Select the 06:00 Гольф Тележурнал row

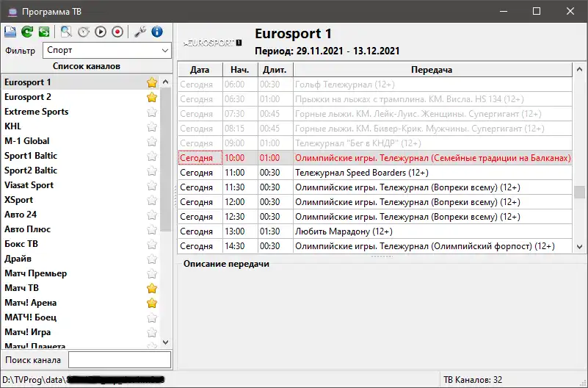[x=375, y=85]
